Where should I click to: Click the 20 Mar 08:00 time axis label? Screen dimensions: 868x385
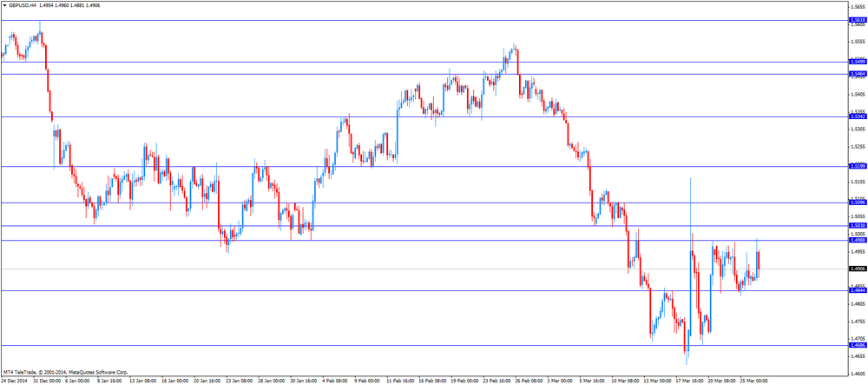(720, 382)
